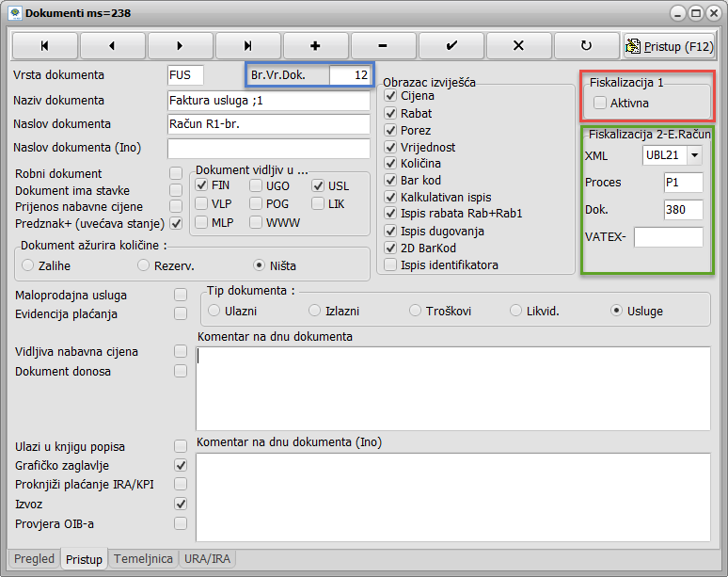This screenshot has width=728, height=577.
Task: Select the Izlazni document type
Action: click(x=315, y=311)
